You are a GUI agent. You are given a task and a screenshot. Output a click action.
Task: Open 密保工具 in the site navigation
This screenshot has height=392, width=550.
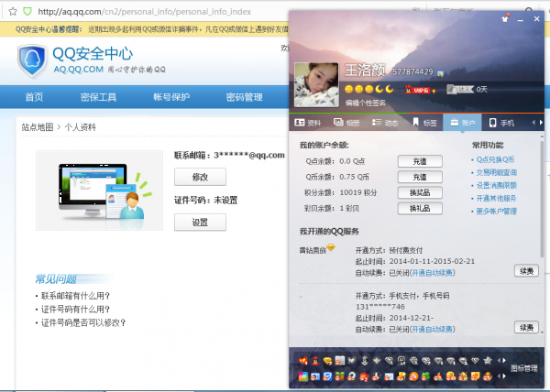point(98,97)
